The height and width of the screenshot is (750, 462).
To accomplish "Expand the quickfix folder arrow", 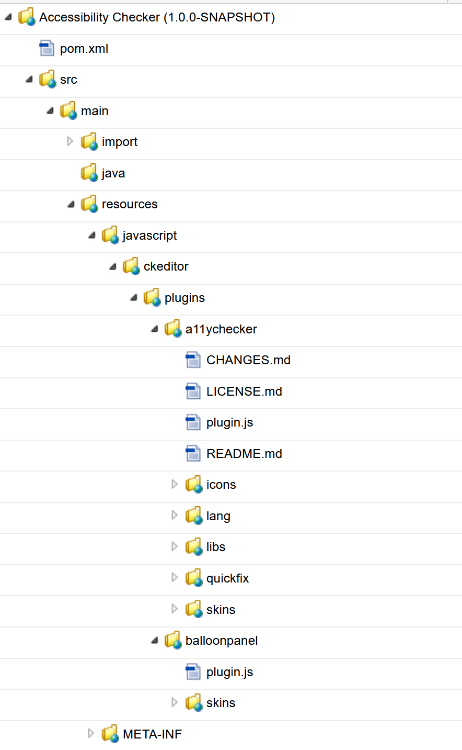I will (x=175, y=578).
